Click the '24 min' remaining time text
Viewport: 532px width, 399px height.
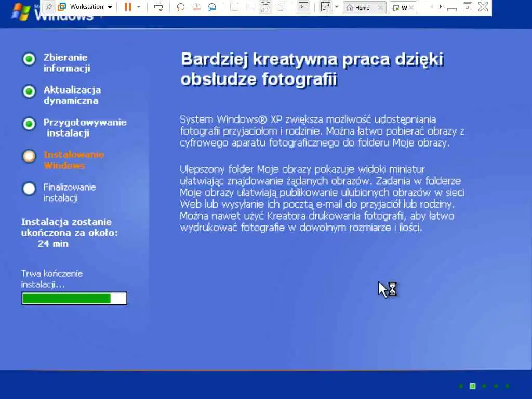pyautogui.click(x=54, y=244)
